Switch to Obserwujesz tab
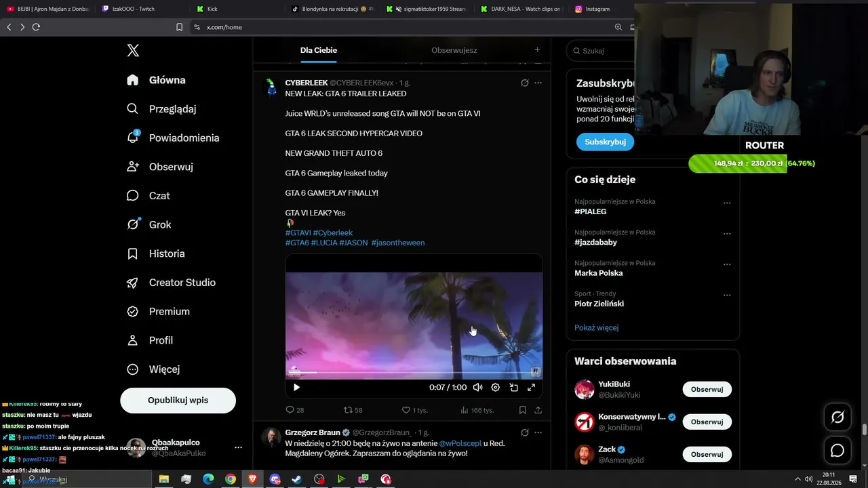868x488 pixels. (454, 50)
